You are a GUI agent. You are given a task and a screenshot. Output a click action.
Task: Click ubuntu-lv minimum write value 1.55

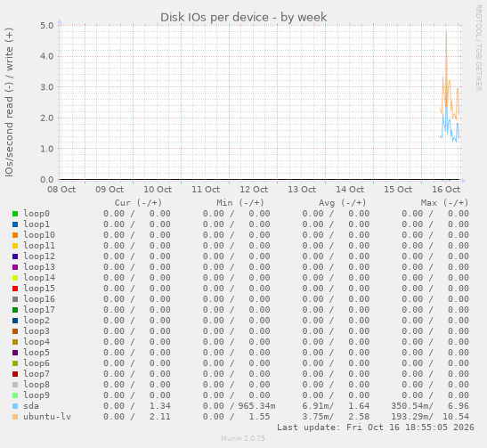259,417
